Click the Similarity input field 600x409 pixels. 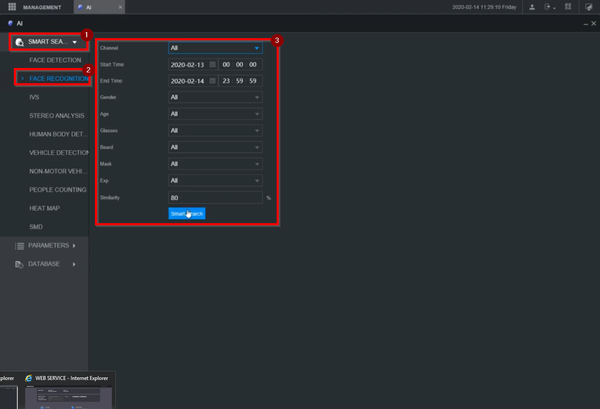(x=215, y=197)
